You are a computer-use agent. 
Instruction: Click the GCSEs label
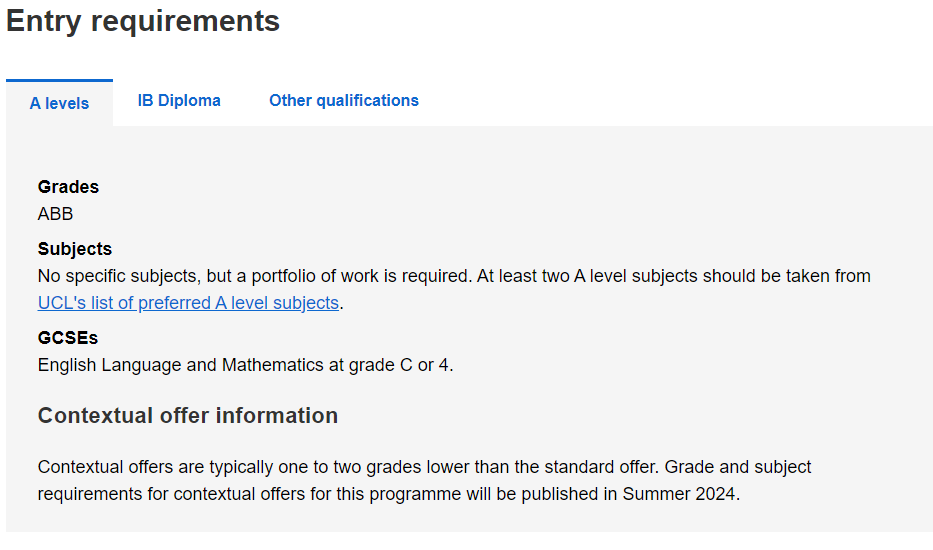(68, 338)
